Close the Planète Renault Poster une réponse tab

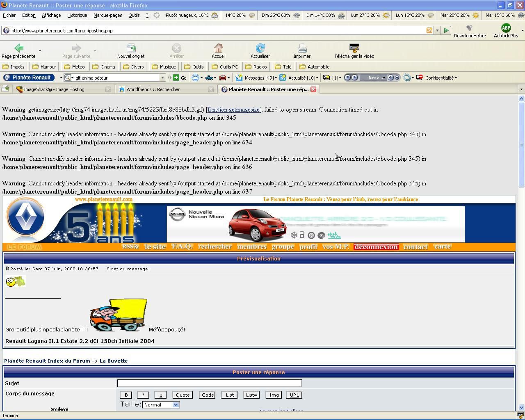pos(313,89)
